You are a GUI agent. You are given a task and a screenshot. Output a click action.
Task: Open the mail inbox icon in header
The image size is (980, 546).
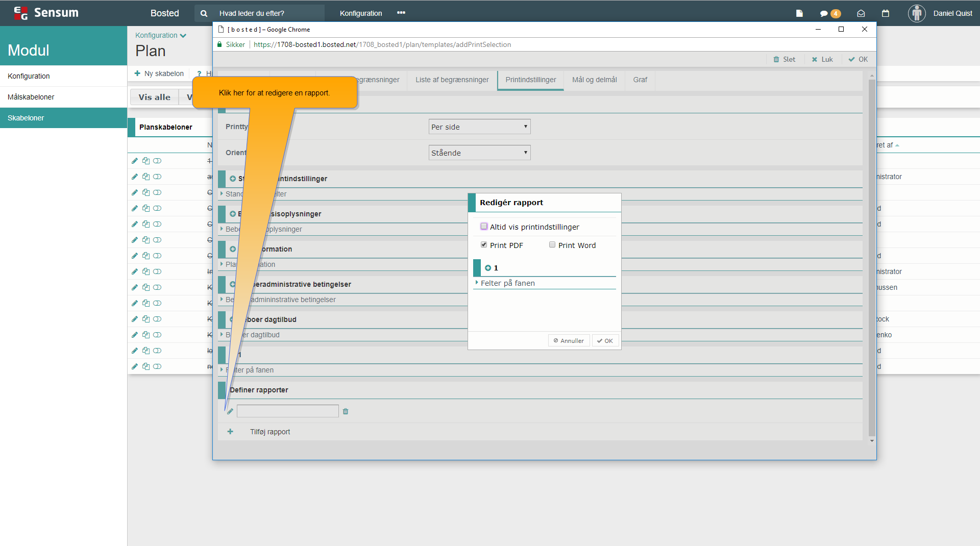click(861, 14)
